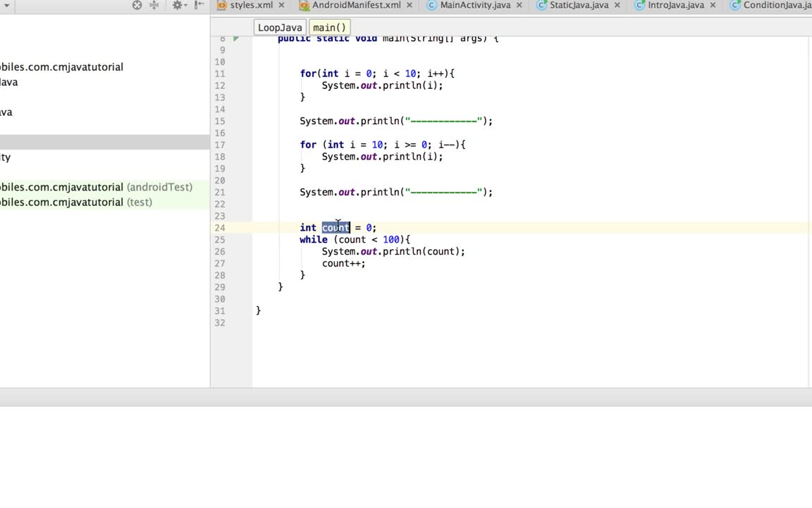This screenshot has height=508, width=812.
Task: Open the project view dropdown arrow
Action: [7, 5]
